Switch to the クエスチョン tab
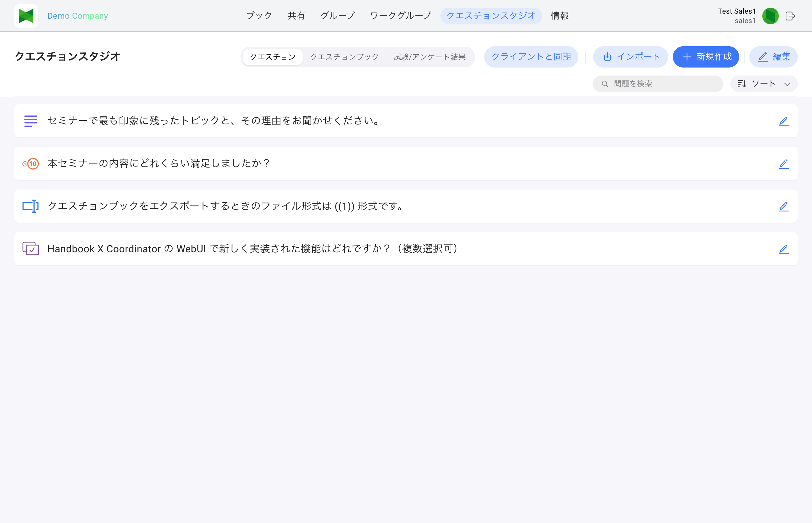812x523 pixels. click(273, 57)
